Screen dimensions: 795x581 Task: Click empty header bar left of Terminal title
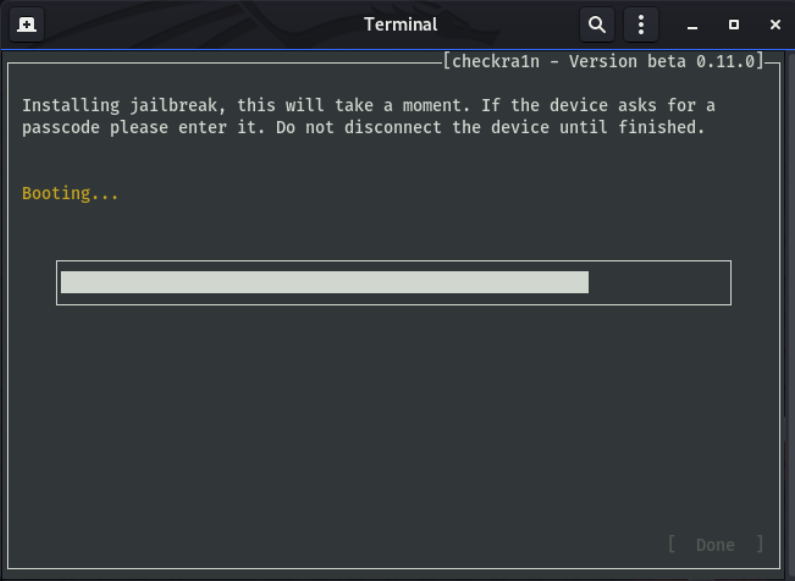[203, 24]
